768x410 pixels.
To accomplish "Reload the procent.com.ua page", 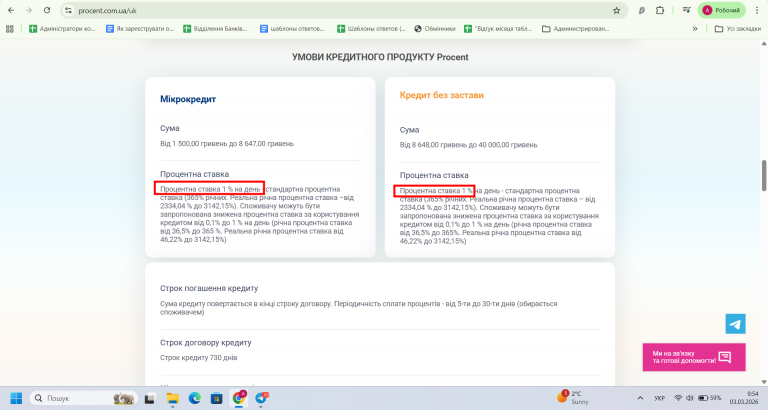I will click(47, 10).
